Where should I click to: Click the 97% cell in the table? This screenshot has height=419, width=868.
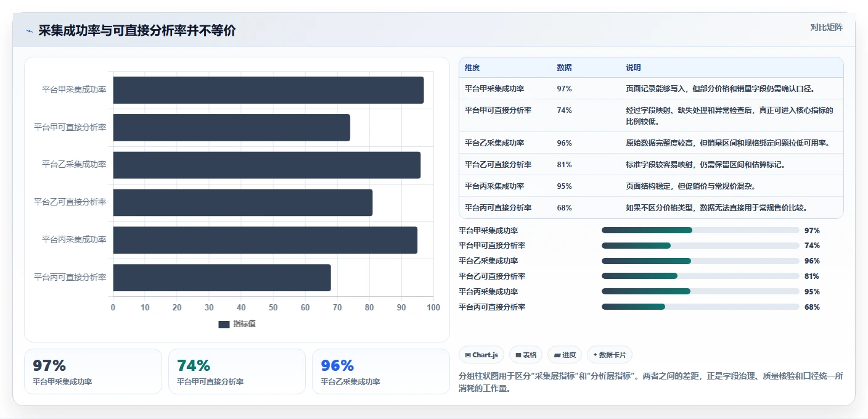click(564, 89)
